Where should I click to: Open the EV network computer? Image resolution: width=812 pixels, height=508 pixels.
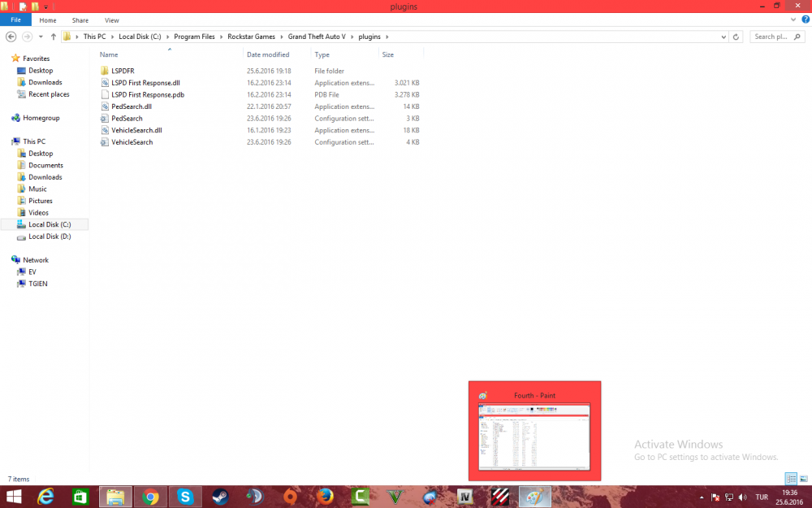(x=32, y=272)
